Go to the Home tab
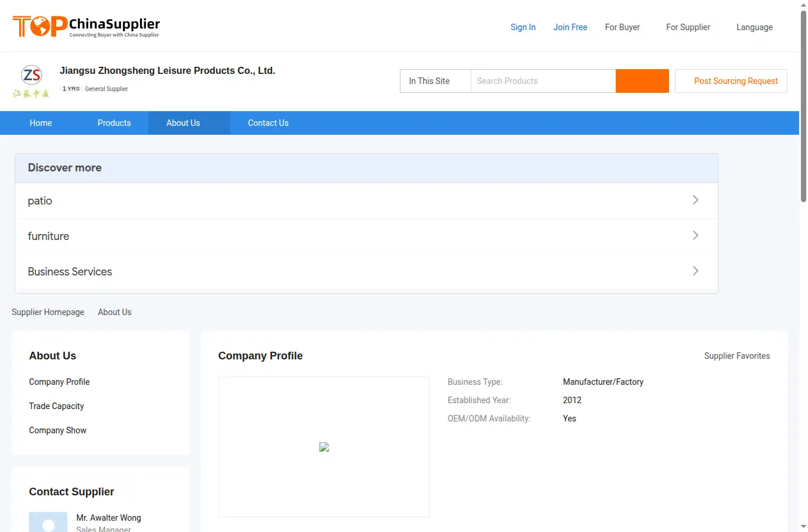Viewport: 808px width, 532px height. (x=41, y=123)
